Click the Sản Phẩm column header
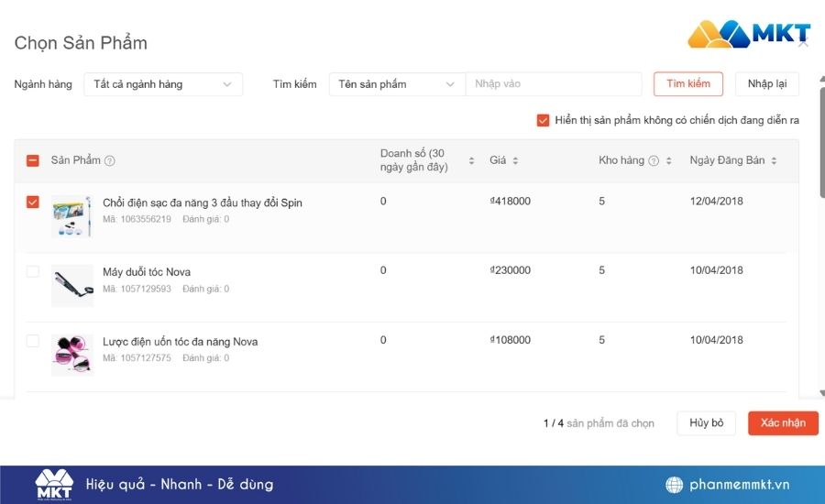This screenshot has height=504, width=825. pyautogui.click(x=75, y=160)
